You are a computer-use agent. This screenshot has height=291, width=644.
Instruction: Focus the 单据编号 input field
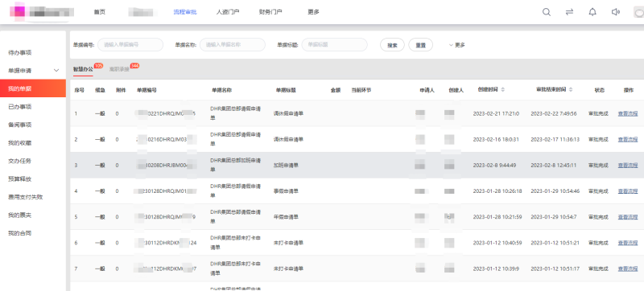130,45
